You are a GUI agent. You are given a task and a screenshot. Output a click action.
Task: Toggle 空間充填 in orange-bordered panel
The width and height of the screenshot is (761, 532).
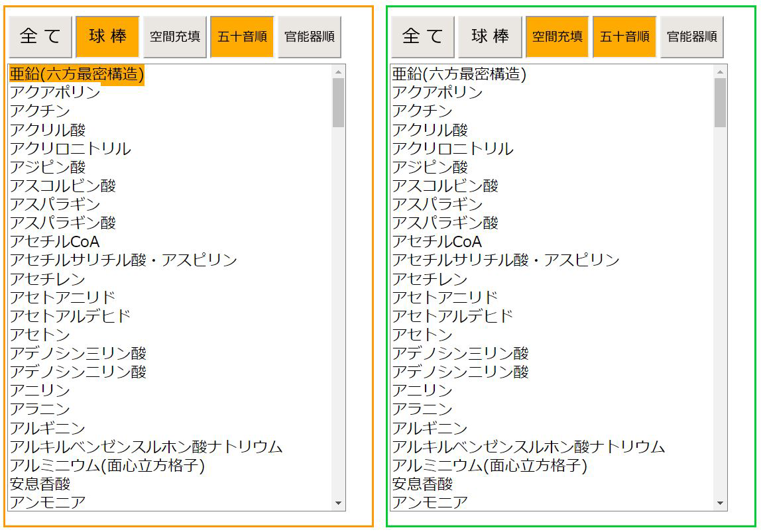pos(175,36)
